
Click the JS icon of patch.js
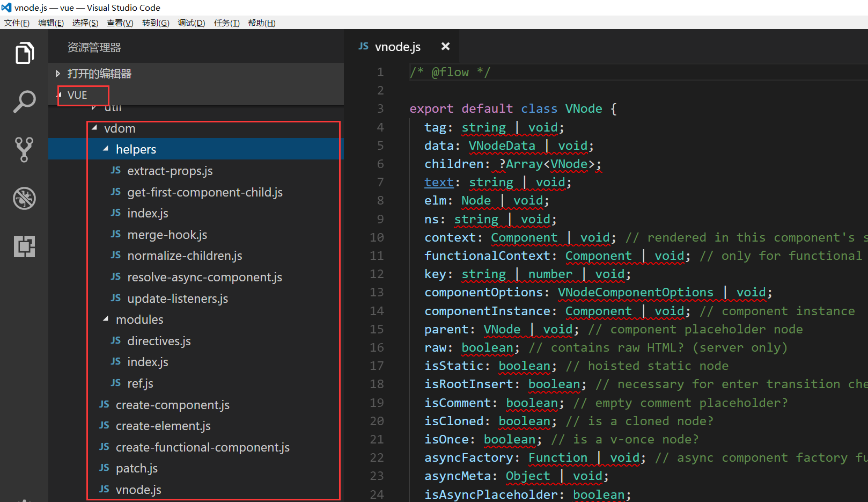click(105, 468)
